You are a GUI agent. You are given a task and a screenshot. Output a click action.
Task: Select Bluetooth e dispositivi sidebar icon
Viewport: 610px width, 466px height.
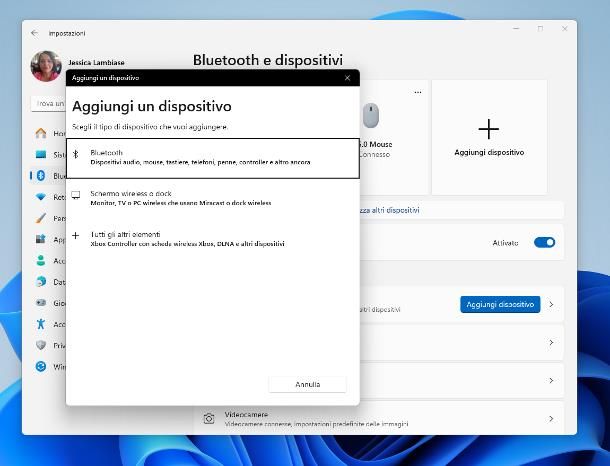[x=41, y=176]
